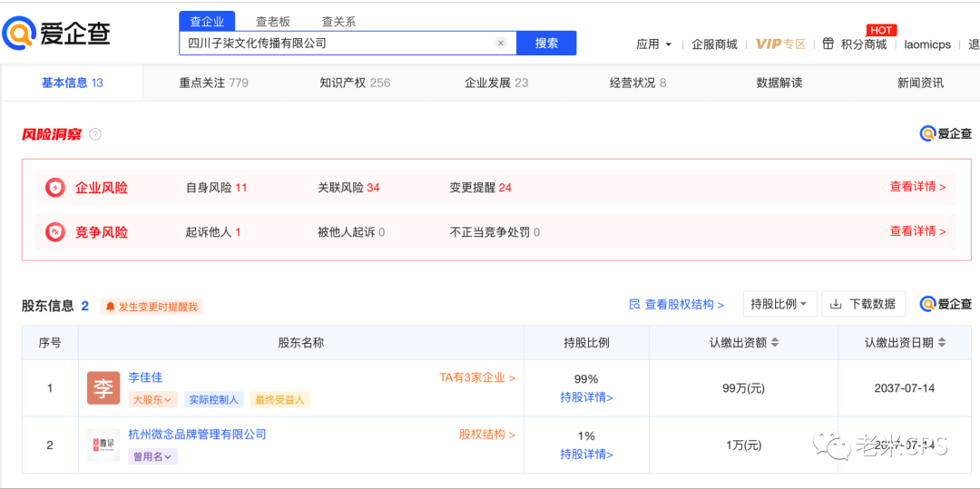
Task: Open 持股详情 for the 1% shareholder
Action: 586,455
